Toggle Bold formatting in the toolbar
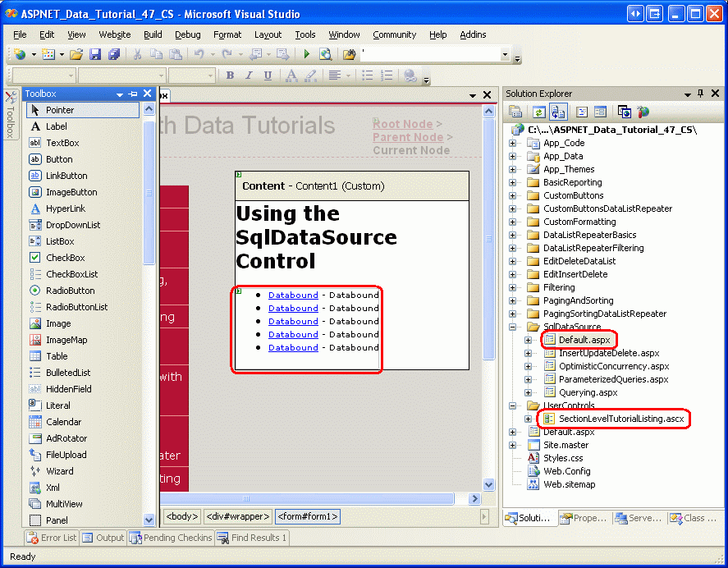The height and width of the screenshot is (568, 728). [230, 76]
